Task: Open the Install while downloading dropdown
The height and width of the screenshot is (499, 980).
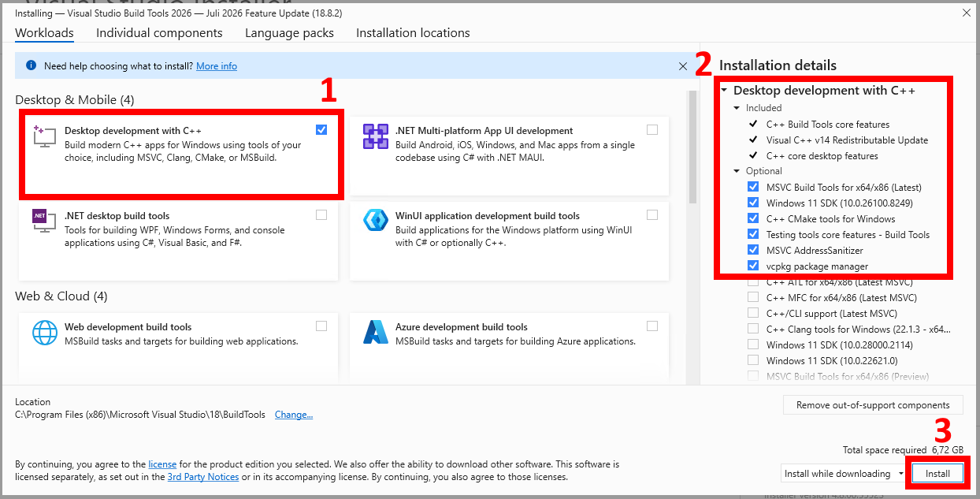Action: (x=844, y=474)
